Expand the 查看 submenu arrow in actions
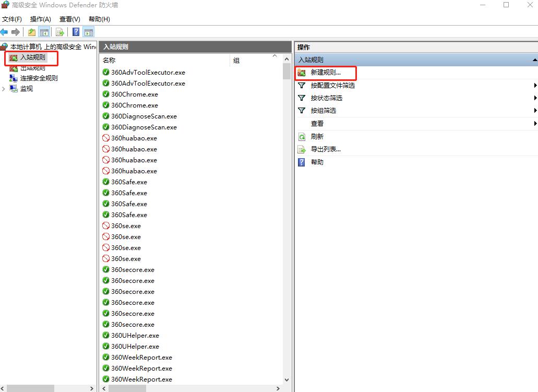This screenshot has height=392, width=538. tap(535, 124)
